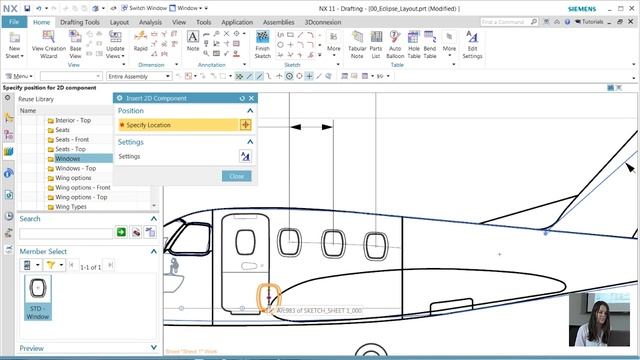This screenshot has height=360, width=640.
Task: Open the Settings icon in the dialog
Action: click(x=245, y=156)
